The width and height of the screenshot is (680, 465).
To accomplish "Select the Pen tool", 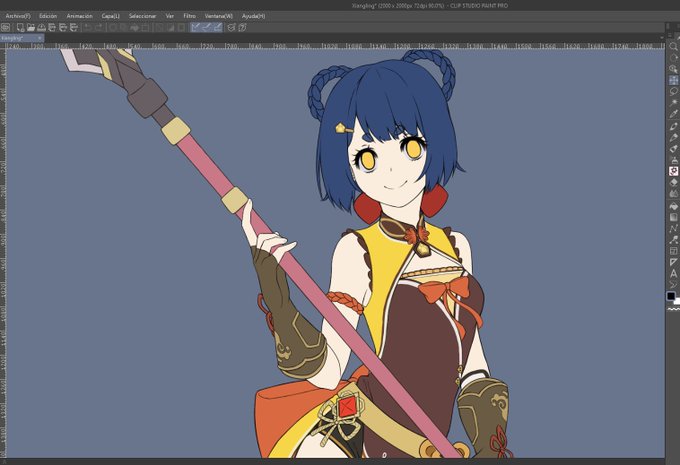I will (673, 126).
